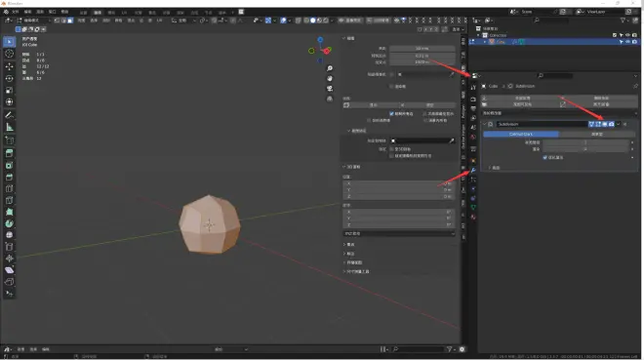Expand the Cube item in outliner

(485, 42)
